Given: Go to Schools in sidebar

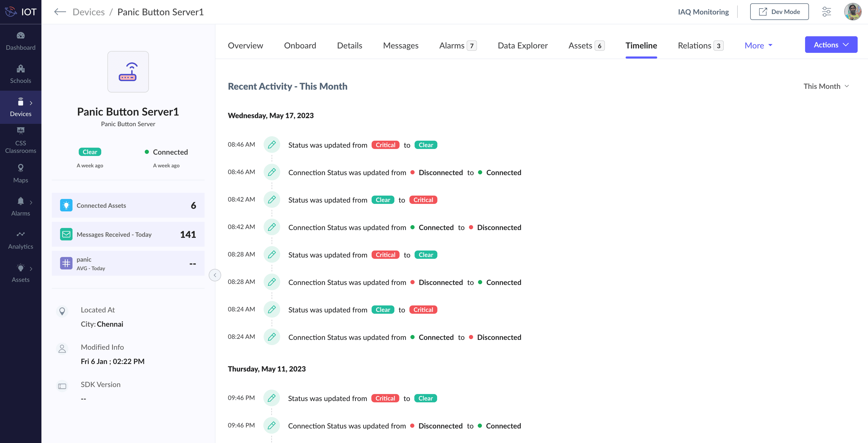Looking at the screenshot, I should click(x=20, y=74).
